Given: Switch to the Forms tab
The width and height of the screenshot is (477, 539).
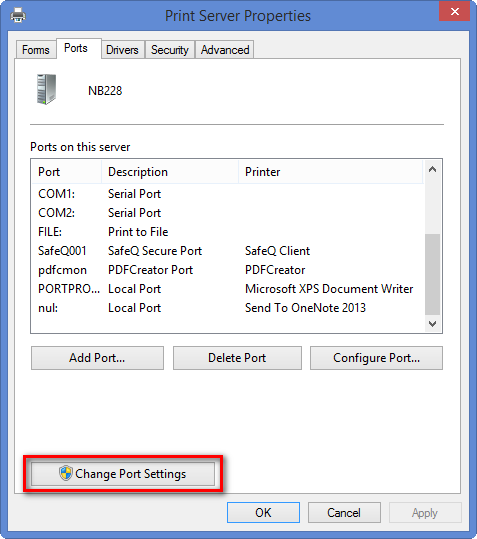Looking at the screenshot, I should (36, 50).
